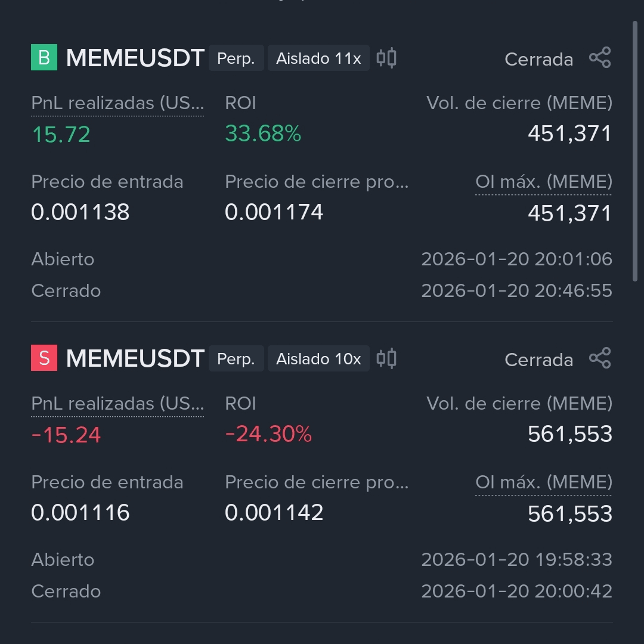The width and height of the screenshot is (644, 644).
Task: Share the first MEMEUSDT closed position
Action: [x=600, y=57]
